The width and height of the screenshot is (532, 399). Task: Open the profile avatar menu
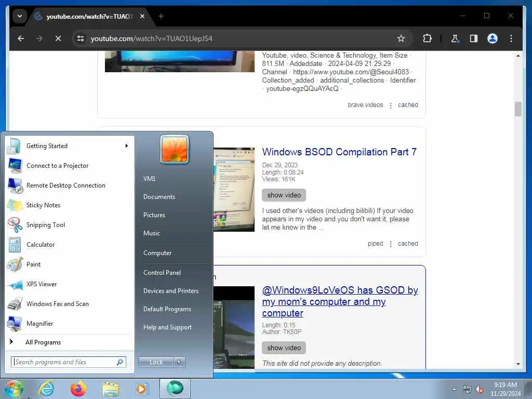click(493, 38)
